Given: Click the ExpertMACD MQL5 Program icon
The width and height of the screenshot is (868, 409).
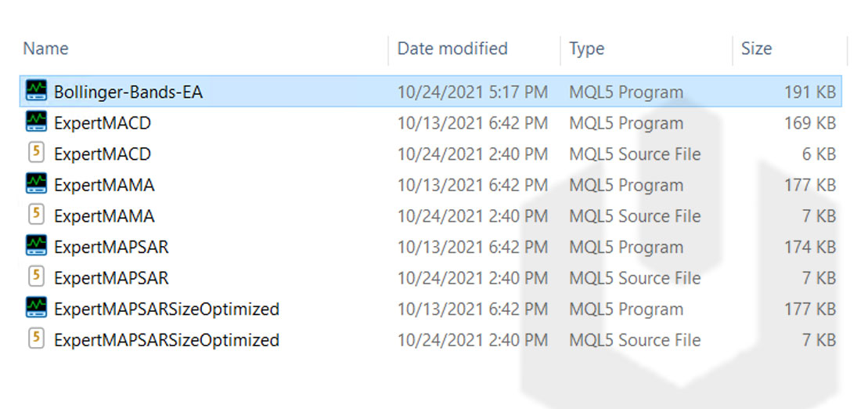Looking at the screenshot, I should (36, 122).
